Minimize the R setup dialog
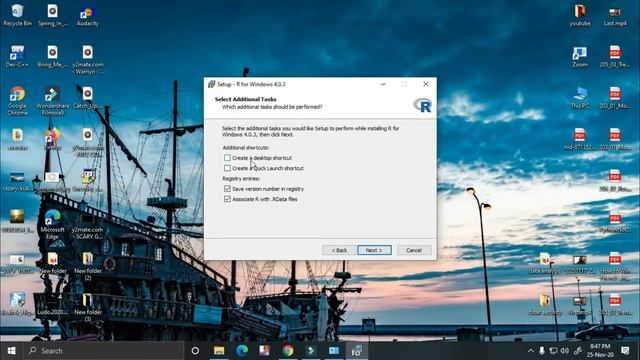This screenshot has height=360, width=640. point(383,84)
